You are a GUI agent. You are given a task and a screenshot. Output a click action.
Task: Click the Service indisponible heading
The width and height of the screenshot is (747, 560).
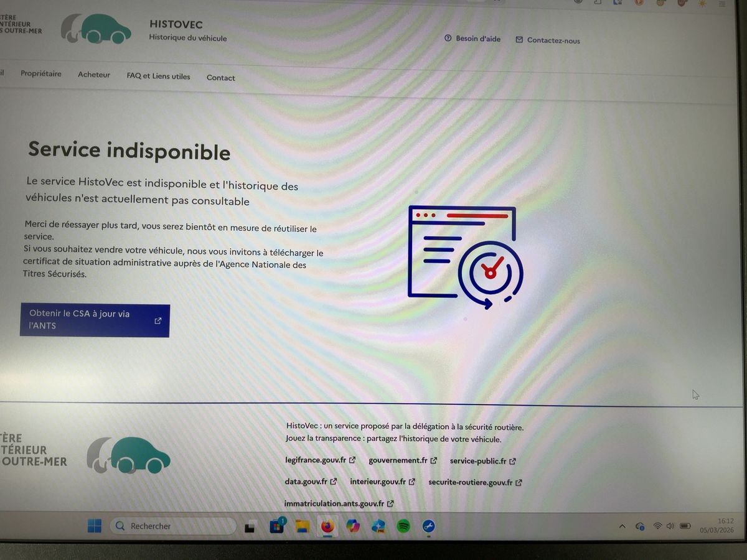pyautogui.click(x=129, y=151)
